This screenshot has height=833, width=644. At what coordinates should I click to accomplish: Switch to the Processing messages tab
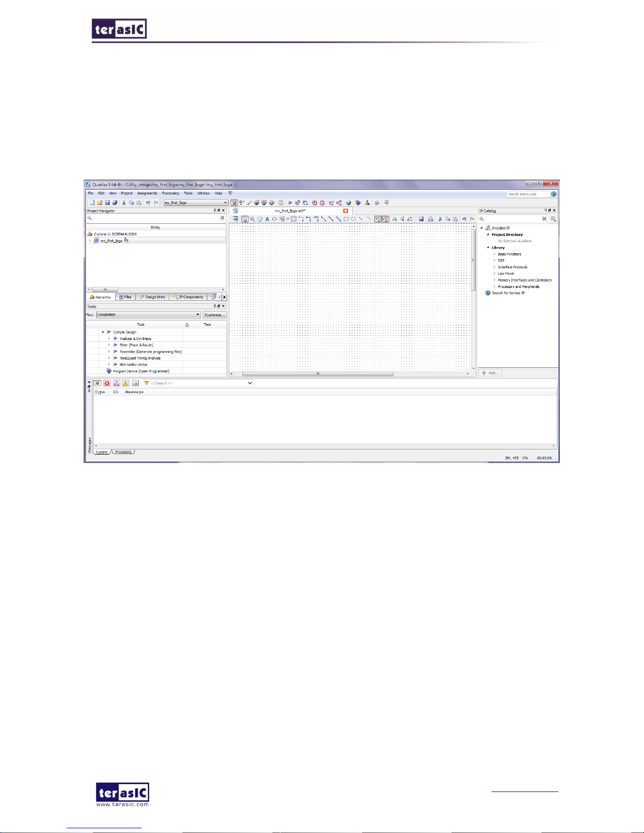pyautogui.click(x=124, y=452)
